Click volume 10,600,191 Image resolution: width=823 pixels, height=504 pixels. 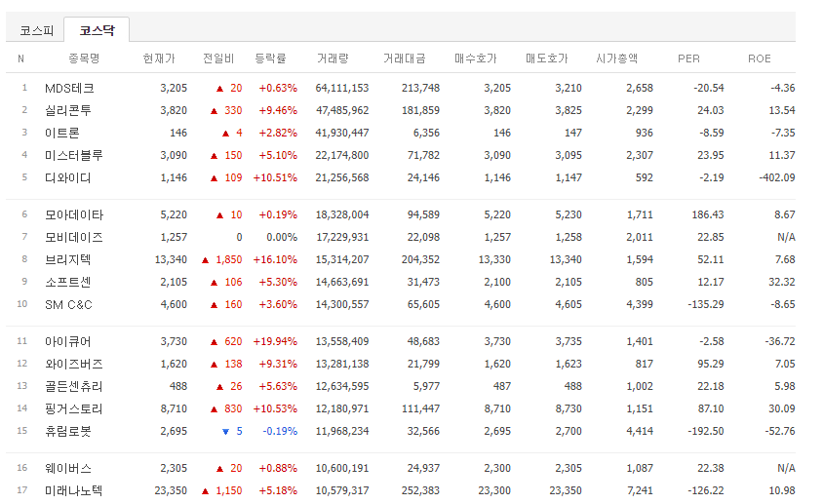(342, 468)
